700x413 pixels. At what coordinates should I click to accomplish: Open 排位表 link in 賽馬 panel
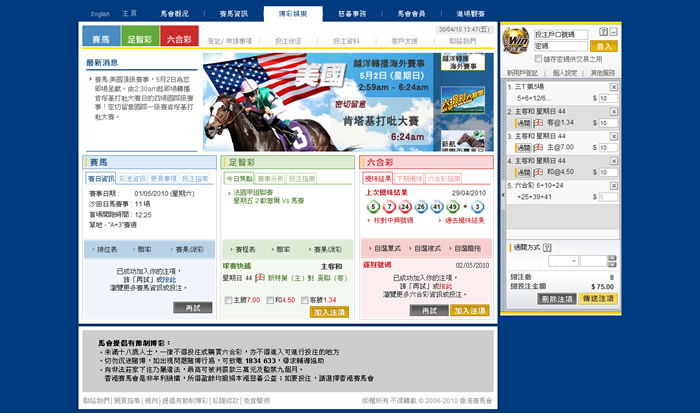107,250
